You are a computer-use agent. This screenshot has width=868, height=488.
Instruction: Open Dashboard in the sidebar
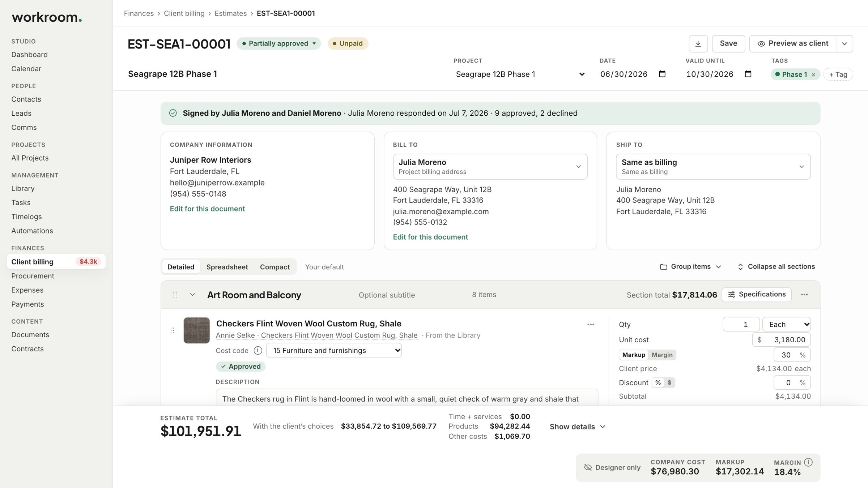[29, 55]
